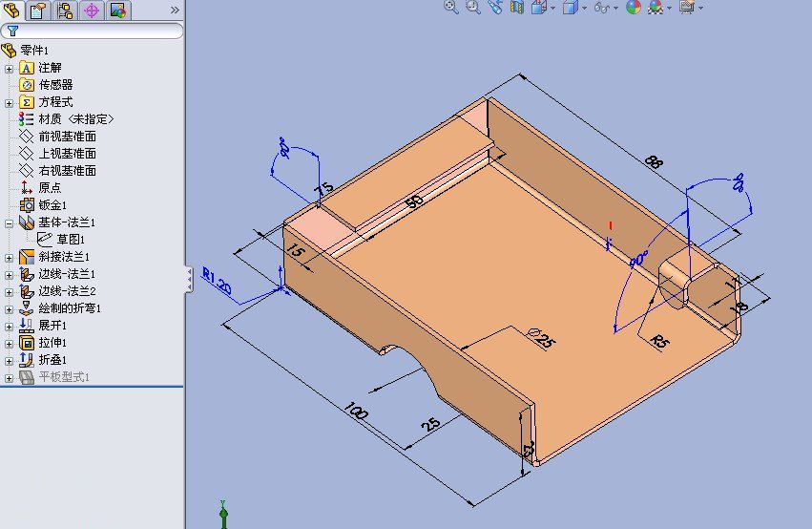The image size is (812, 529).
Task: Switch to the PropertyManager tab
Action: (38, 11)
